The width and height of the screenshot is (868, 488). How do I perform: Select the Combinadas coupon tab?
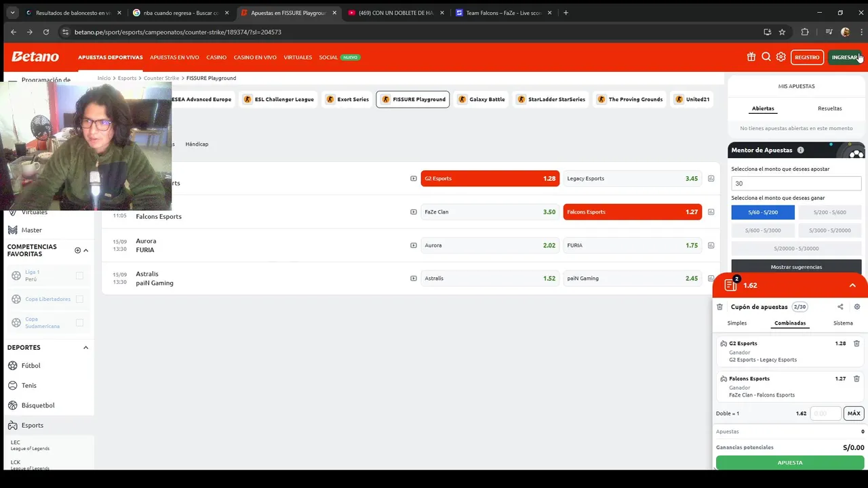coord(790,323)
